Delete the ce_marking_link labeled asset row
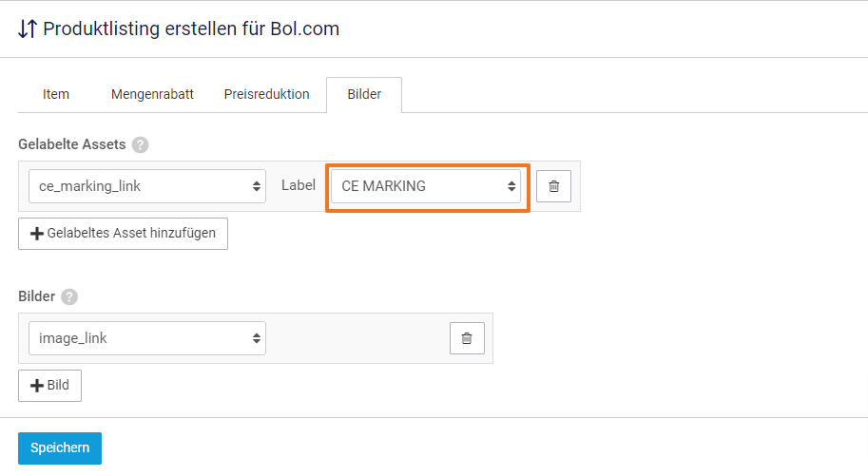This screenshot has width=868, height=476. (553, 186)
